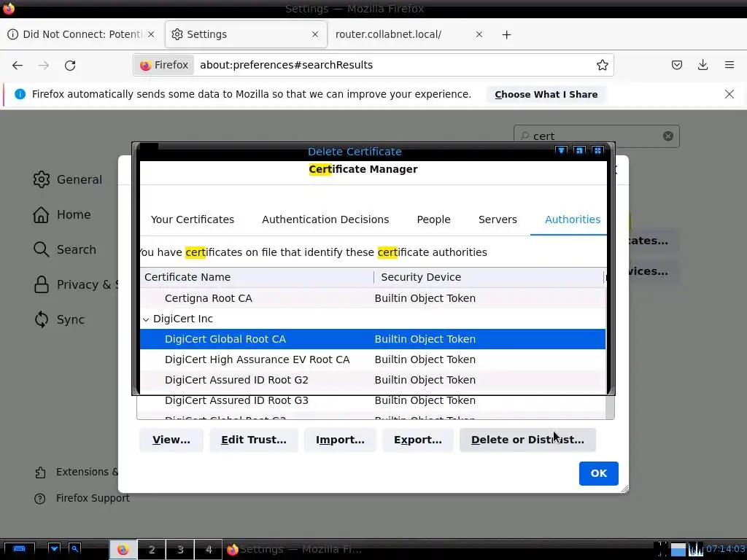
Task: Click the fullscreen icon on Delete Certificate titlebar
Action: [x=597, y=151]
